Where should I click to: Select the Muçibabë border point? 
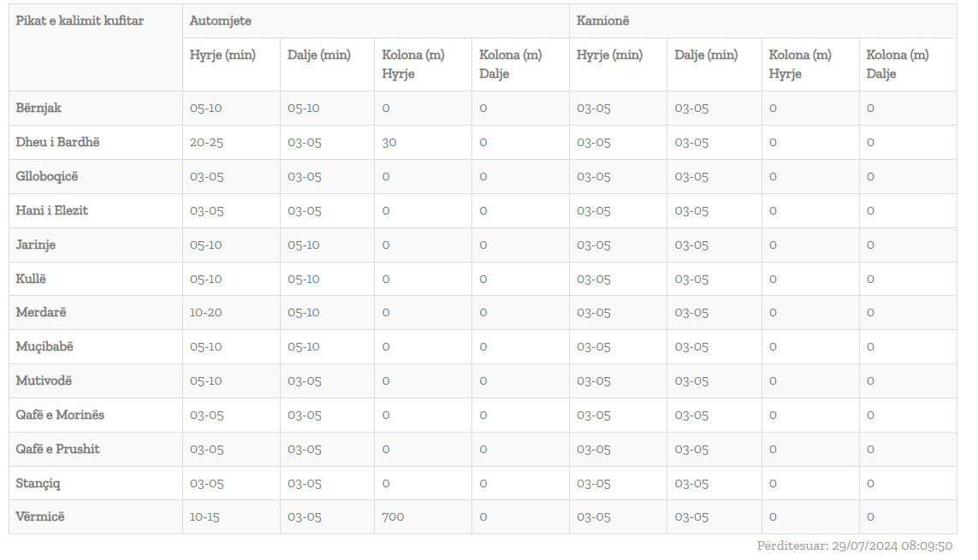coord(44,346)
